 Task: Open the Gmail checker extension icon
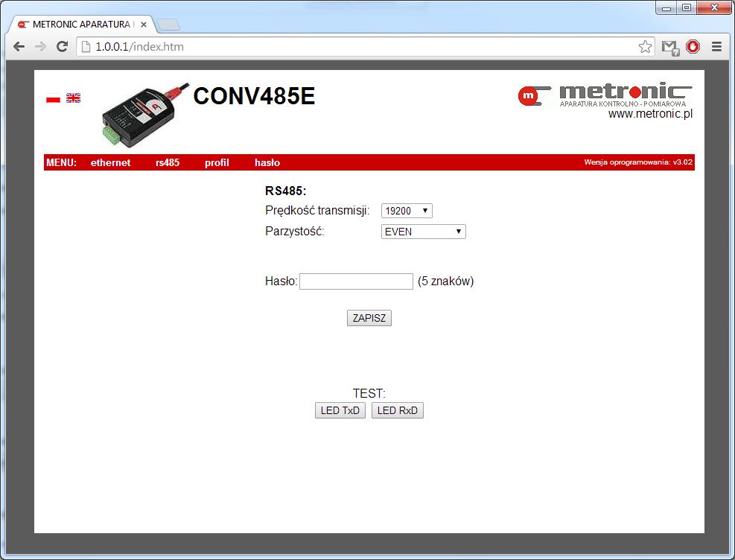670,48
